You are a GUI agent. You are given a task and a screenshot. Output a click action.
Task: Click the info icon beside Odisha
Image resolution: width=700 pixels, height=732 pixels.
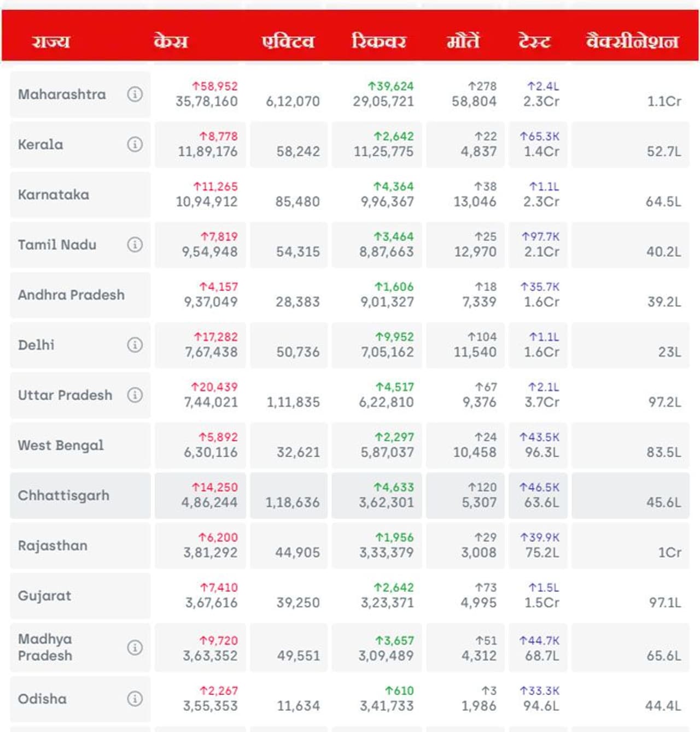pos(135,699)
